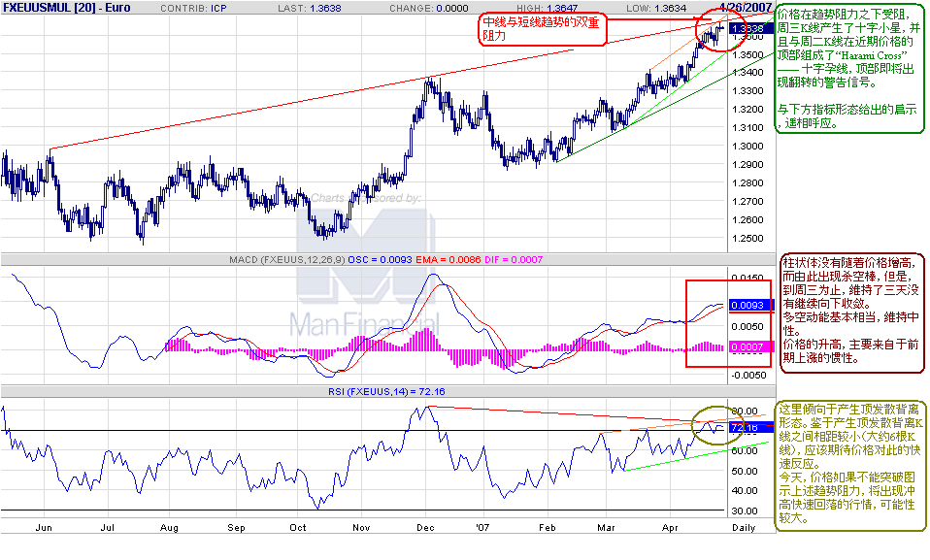Click the magenta 0.0007 tag on MACD axis
Viewport: 930px width, 560px height.
(750, 346)
